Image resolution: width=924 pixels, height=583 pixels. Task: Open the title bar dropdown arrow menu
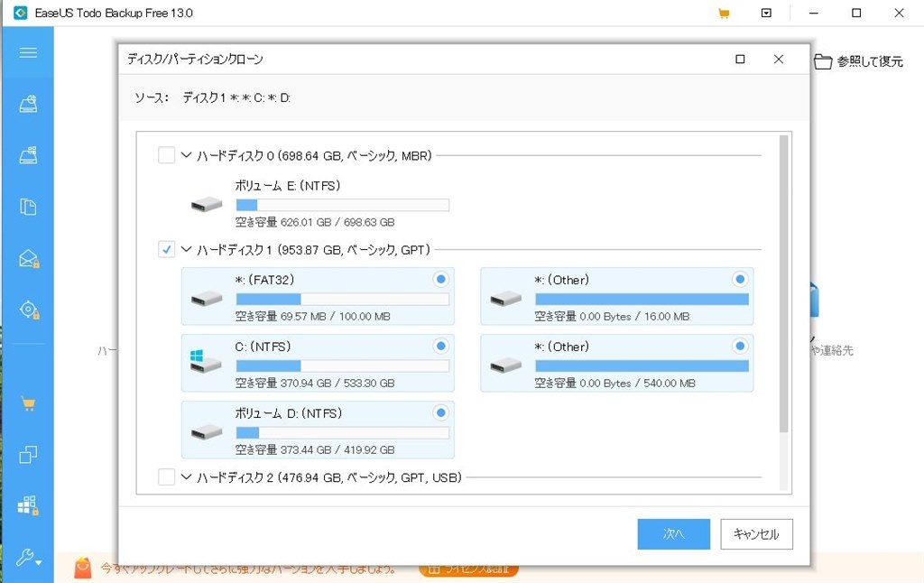point(766,13)
